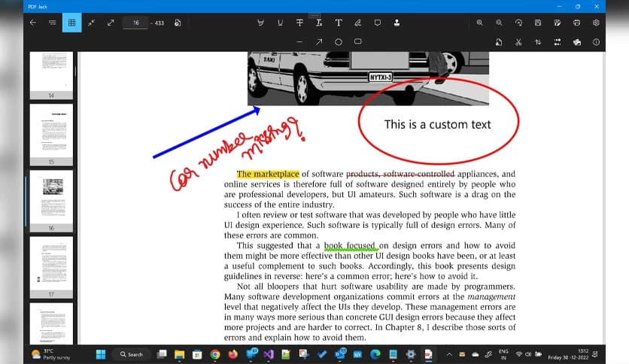Add a sticky note comment

click(378, 23)
